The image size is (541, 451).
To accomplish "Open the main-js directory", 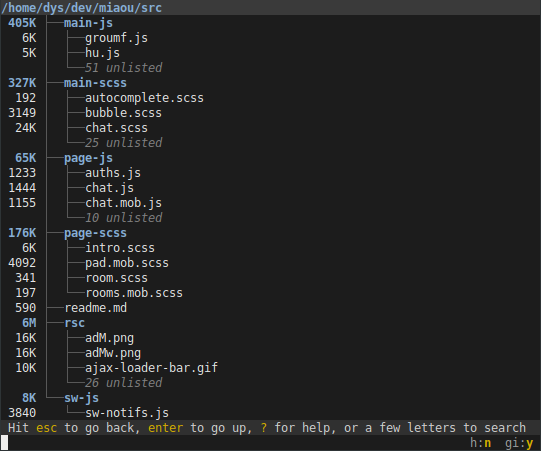I will [x=88, y=23].
